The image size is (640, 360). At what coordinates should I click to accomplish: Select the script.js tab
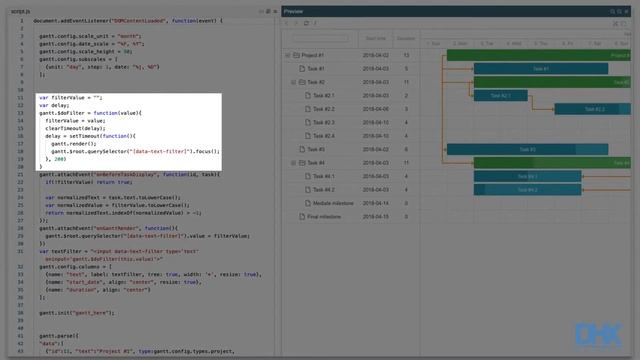[20, 11]
